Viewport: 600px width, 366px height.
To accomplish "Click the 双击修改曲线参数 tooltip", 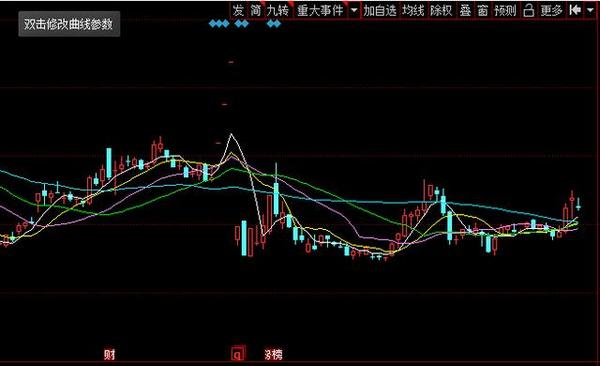I will pyautogui.click(x=69, y=24).
